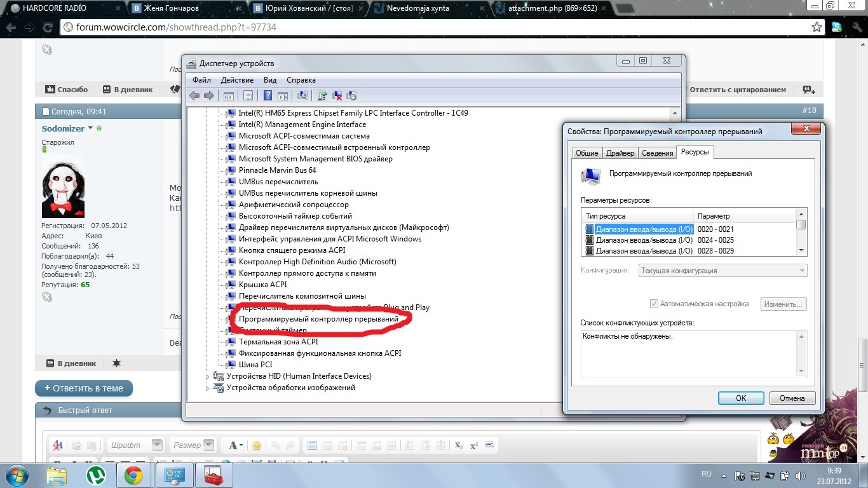Viewport: 868px width, 488px height.
Task: Click the last Device Manager toolbar icon with down arrow
Action: [x=351, y=95]
